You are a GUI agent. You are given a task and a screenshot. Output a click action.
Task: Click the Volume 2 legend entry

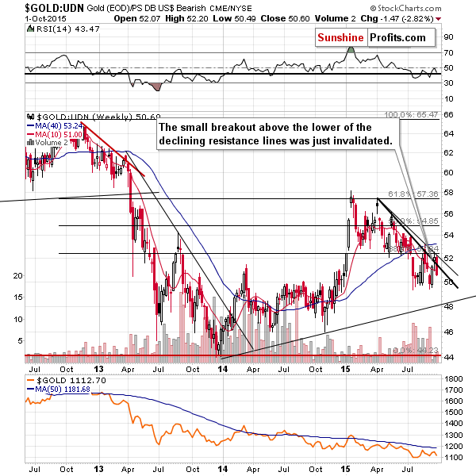[48, 142]
